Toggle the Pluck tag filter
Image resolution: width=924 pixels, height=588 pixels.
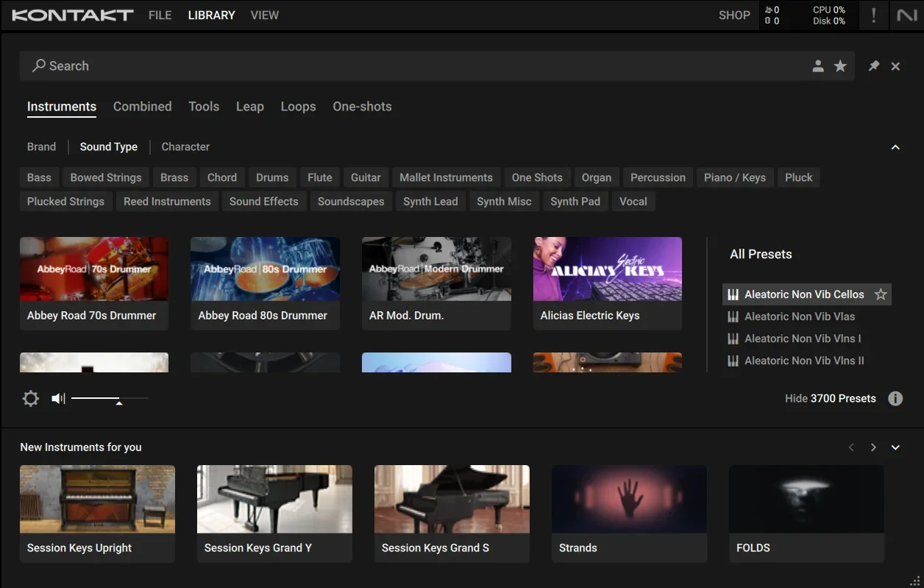799,178
